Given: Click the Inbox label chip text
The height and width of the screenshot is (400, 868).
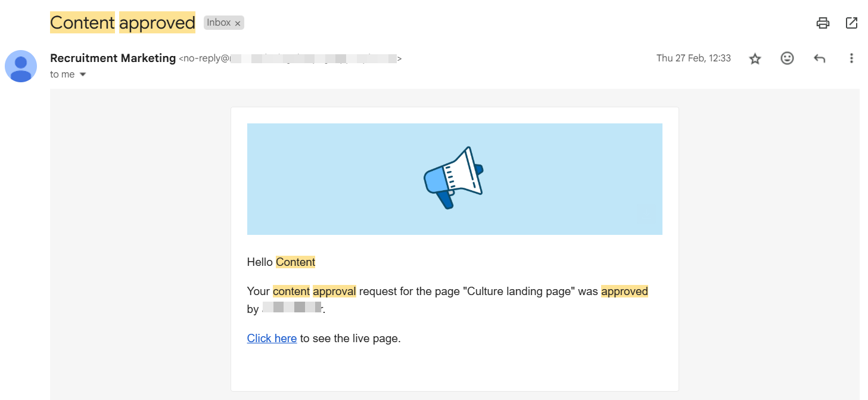Looking at the screenshot, I should (219, 23).
